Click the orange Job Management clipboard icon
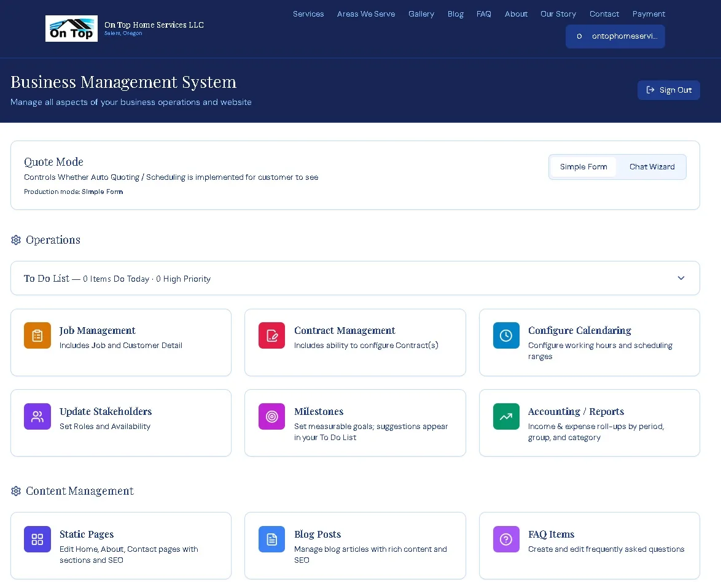The width and height of the screenshot is (721, 588). coord(37,335)
